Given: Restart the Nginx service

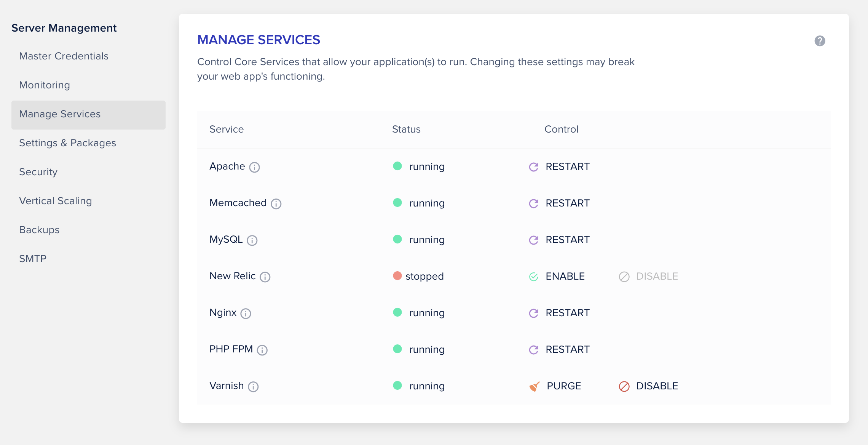Looking at the screenshot, I should [560, 313].
